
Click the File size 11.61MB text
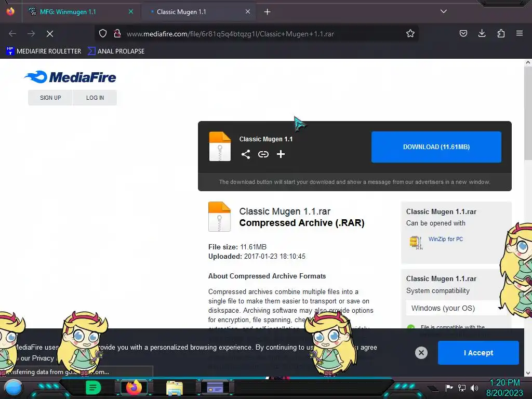[x=237, y=247]
